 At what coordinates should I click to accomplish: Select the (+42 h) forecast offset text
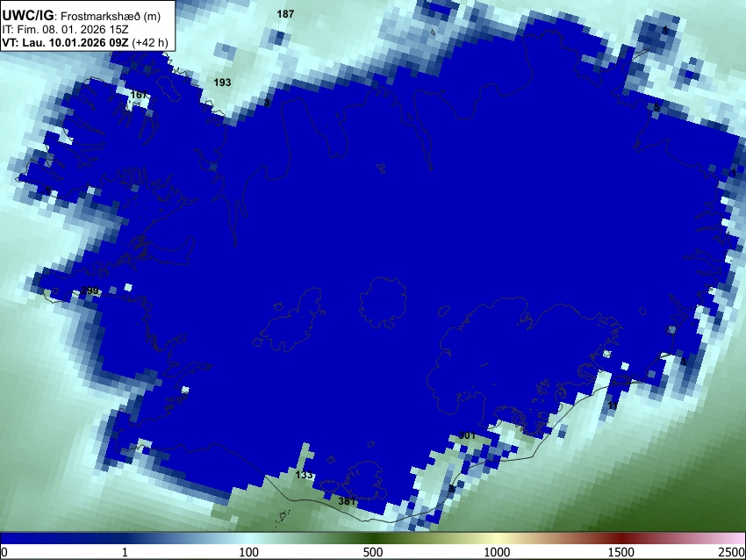pos(150,42)
